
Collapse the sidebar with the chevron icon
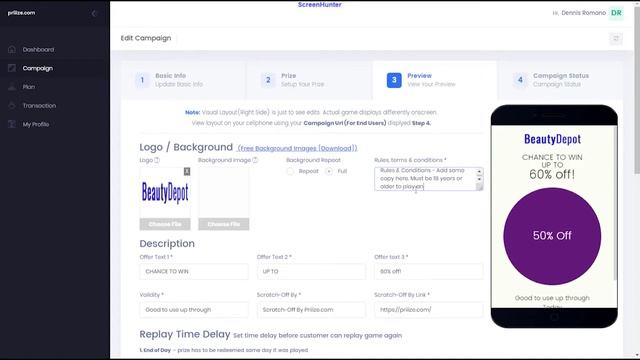pos(93,13)
